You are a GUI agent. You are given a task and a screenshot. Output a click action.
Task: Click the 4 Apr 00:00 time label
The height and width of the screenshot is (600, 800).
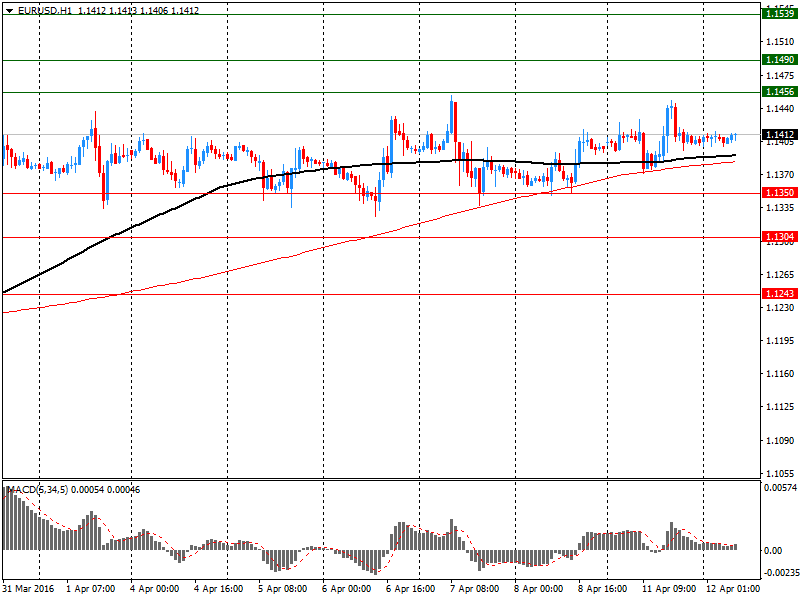[155, 589]
